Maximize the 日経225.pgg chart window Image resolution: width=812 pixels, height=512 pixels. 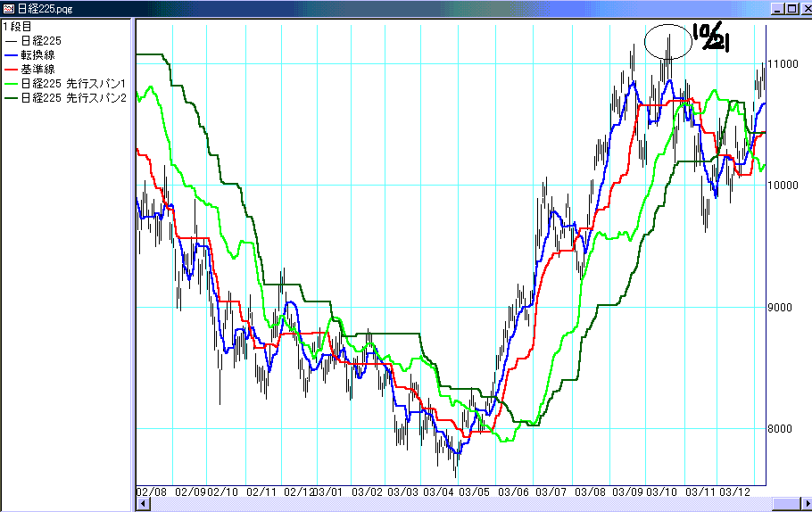point(788,8)
